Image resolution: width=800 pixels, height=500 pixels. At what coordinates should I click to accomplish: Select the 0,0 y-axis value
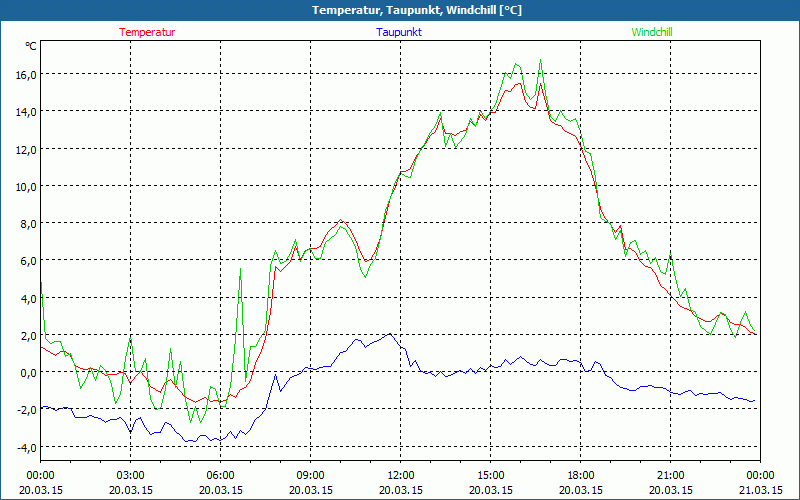(x=28, y=372)
